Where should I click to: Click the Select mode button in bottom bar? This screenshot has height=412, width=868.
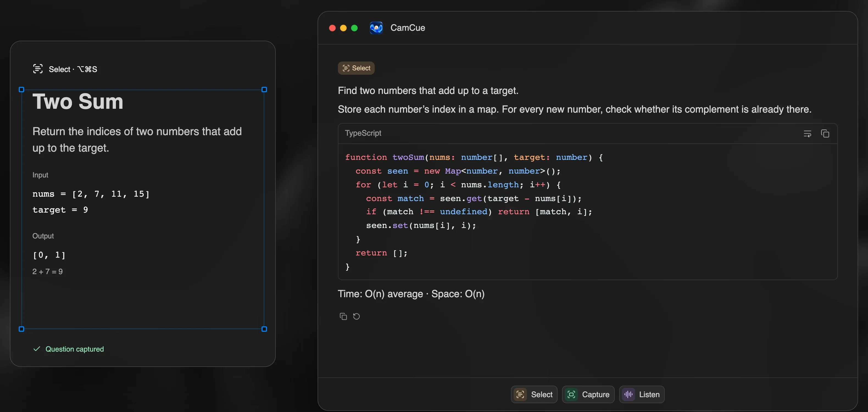tap(534, 394)
